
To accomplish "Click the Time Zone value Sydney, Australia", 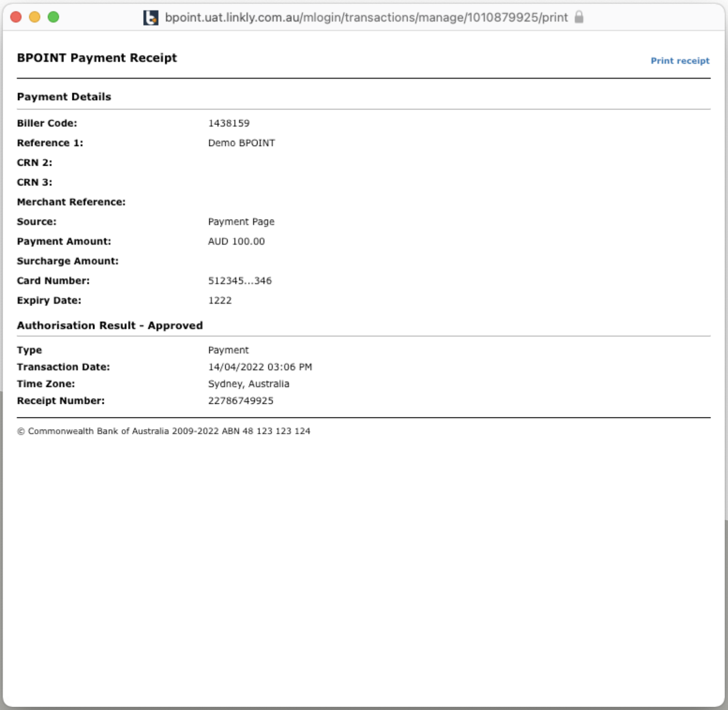I will [249, 383].
